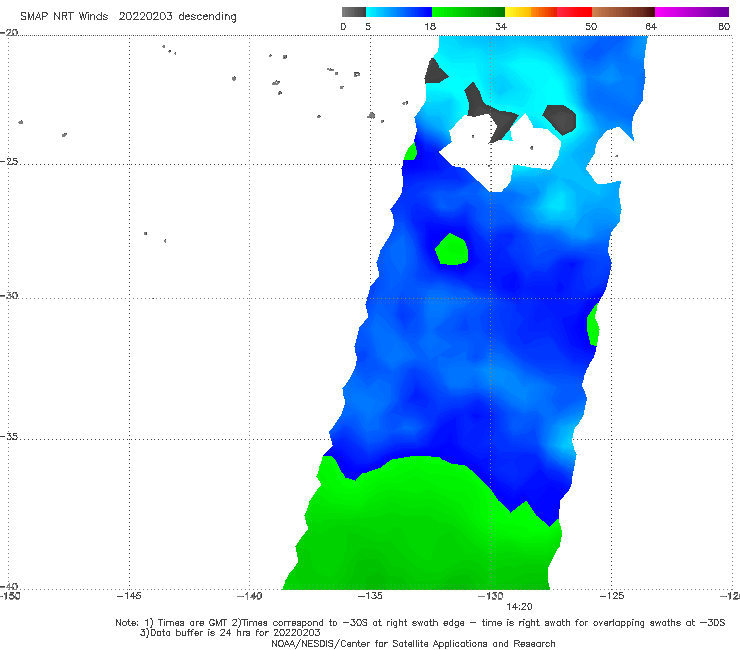The height and width of the screenshot is (650, 740).
Task: Click the green 18–34 color bar segment
Action: tap(468, 12)
